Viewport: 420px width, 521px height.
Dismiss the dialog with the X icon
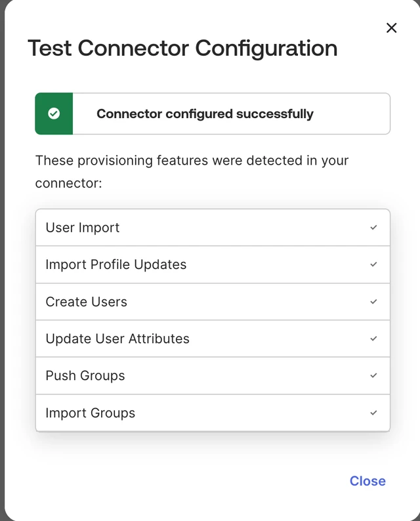click(391, 28)
